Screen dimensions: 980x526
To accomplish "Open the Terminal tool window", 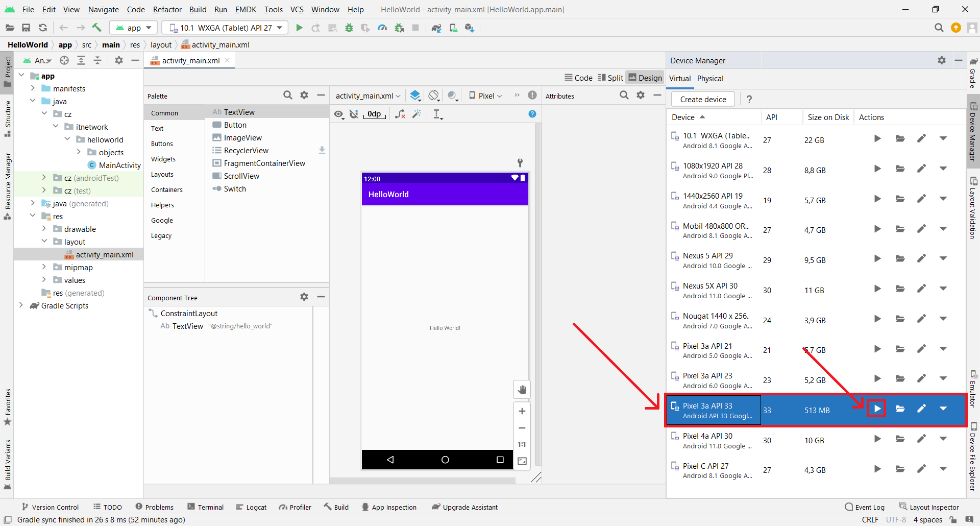I will pyautogui.click(x=206, y=507).
